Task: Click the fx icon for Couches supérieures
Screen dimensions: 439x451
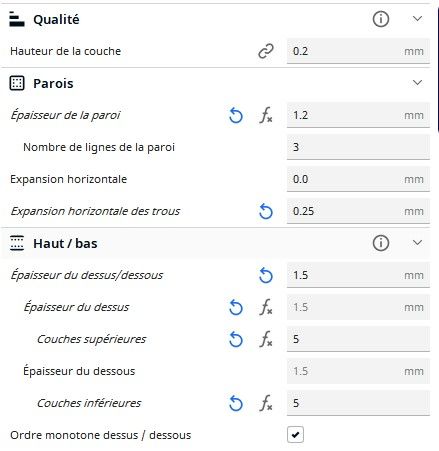Action: 266,339
